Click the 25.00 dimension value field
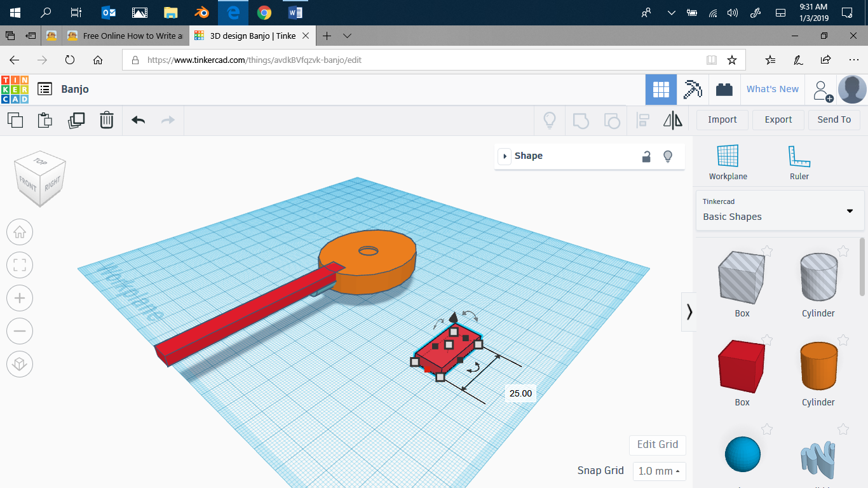This screenshot has width=868, height=488. coord(520,393)
